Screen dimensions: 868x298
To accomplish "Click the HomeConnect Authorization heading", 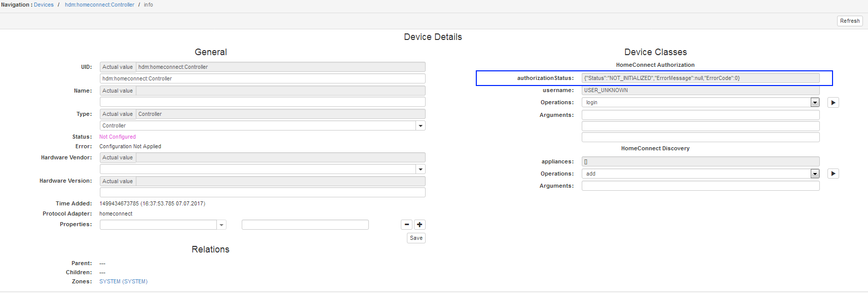I will (x=655, y=65).
